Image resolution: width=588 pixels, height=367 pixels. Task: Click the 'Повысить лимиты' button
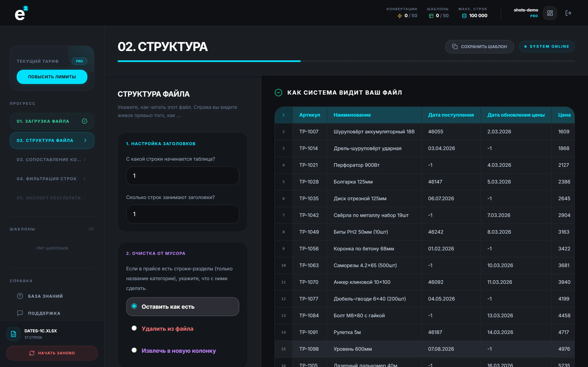click(52, 77)
